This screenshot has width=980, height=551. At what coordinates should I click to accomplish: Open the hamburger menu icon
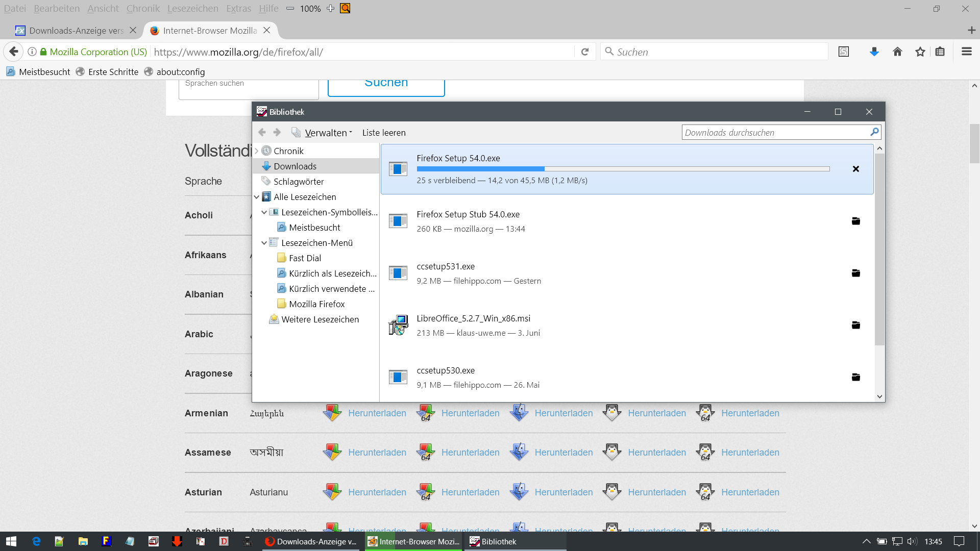(966, 52)
